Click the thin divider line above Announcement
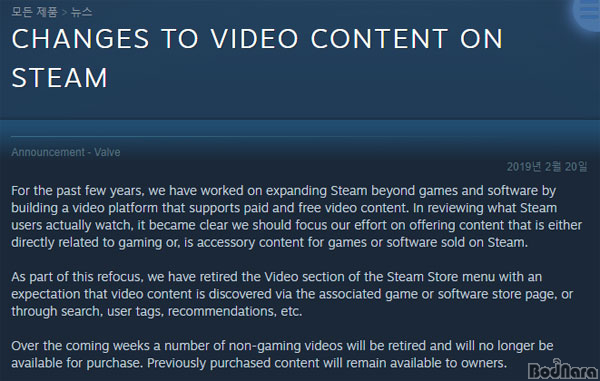 (300, 136)
